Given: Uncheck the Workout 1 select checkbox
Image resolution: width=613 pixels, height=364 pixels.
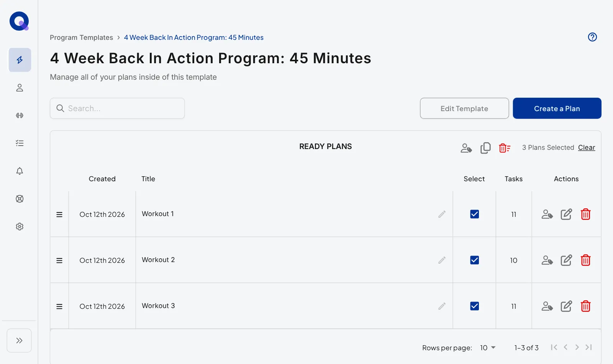Looking at the screenshot, I should (x=474, y=214).
